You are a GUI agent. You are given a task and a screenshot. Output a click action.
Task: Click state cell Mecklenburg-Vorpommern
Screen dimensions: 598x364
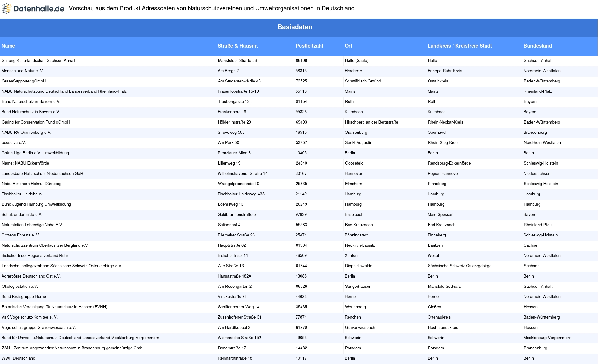(548, 338)
